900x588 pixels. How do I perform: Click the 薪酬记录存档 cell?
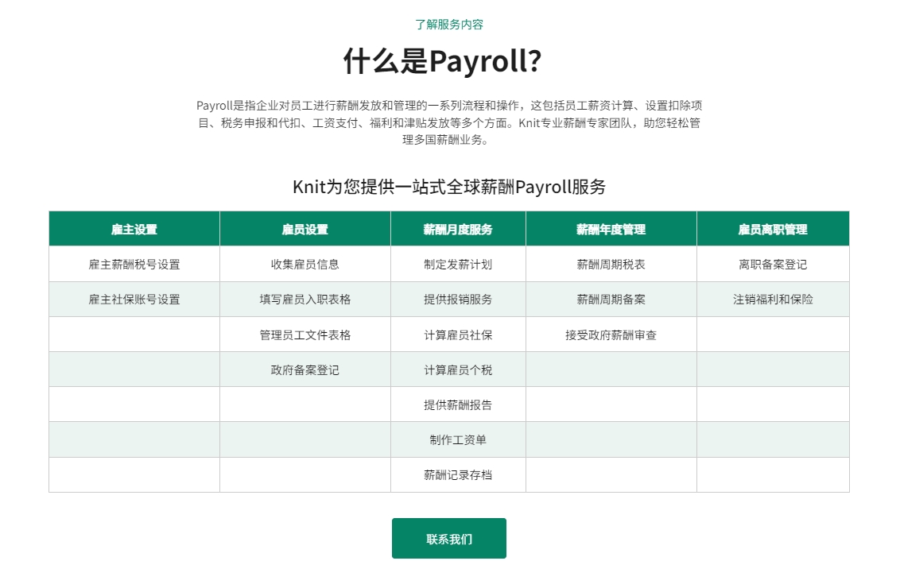[x=458, y=474]
